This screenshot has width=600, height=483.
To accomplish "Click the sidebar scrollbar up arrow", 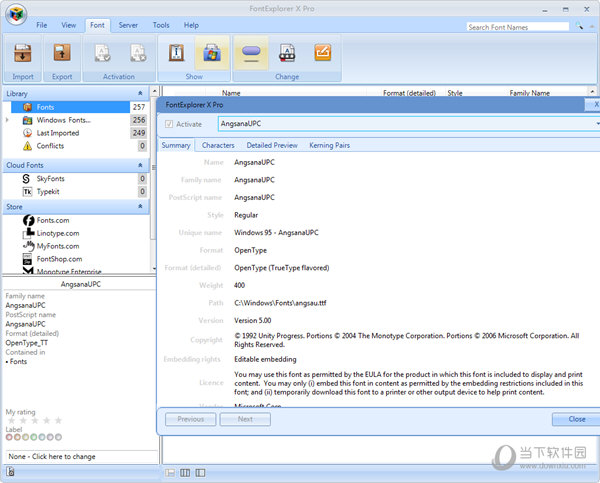I will pos(154,91).
